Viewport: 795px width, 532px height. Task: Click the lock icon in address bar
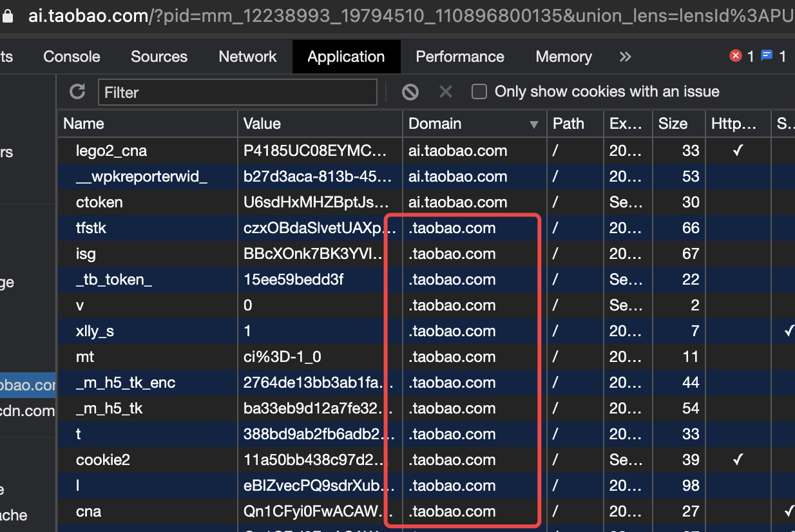coord(8,16)
